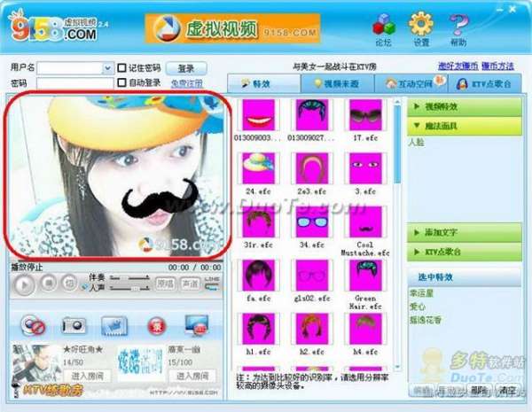Select the h4.efc brown hair mask

point(365,329)
